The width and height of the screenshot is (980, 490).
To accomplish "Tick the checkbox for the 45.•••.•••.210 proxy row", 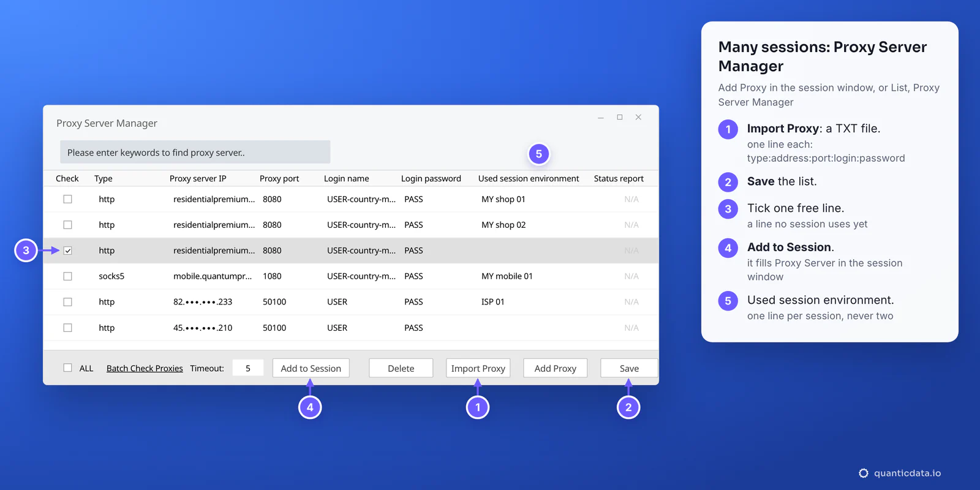I will (67, 328).
